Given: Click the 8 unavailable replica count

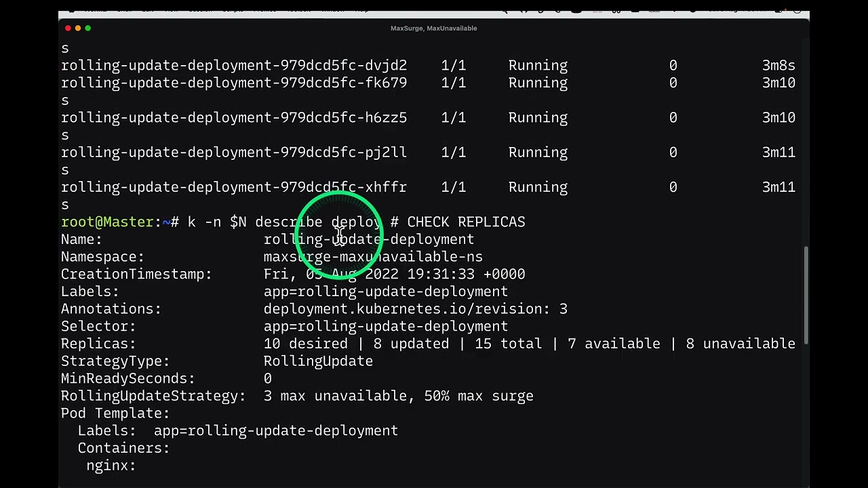Looking at the screenshot, I should [741, 344].
